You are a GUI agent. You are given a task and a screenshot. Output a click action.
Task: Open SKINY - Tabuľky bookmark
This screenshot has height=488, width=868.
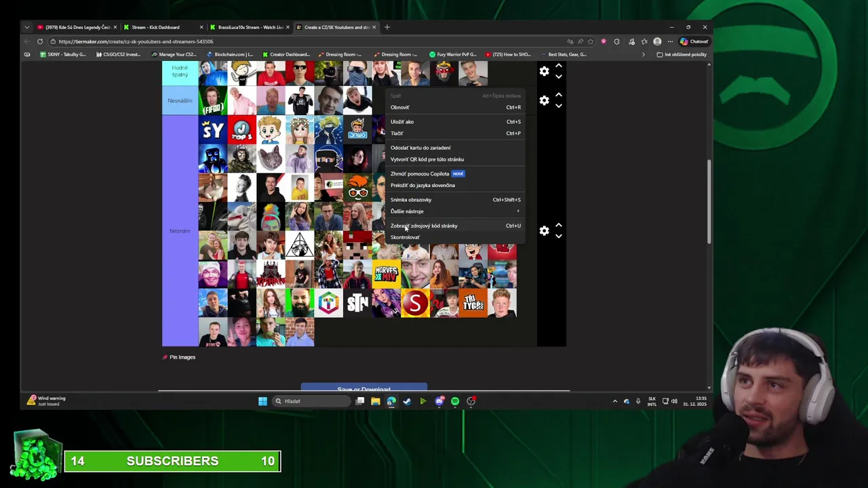[x=63, y=54]
